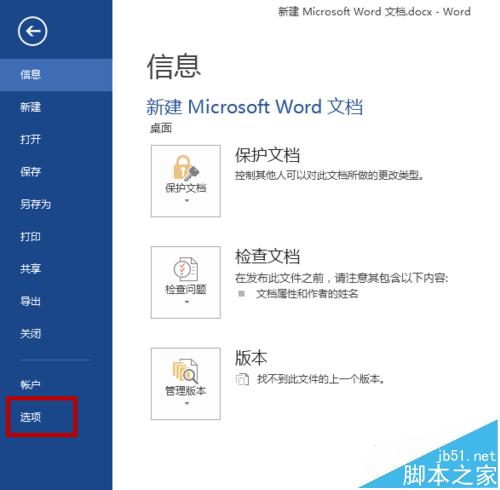Click the 保护文档 section heading
The width and height of the screenshot is (500, 490).
(267, 155)
